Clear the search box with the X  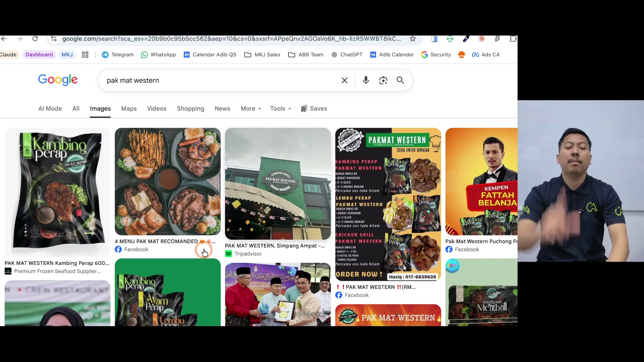click(x=344, y=80)
